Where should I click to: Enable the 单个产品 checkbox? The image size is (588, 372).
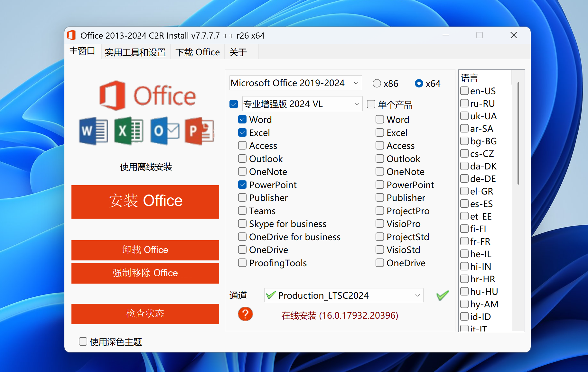pos(371,104)
